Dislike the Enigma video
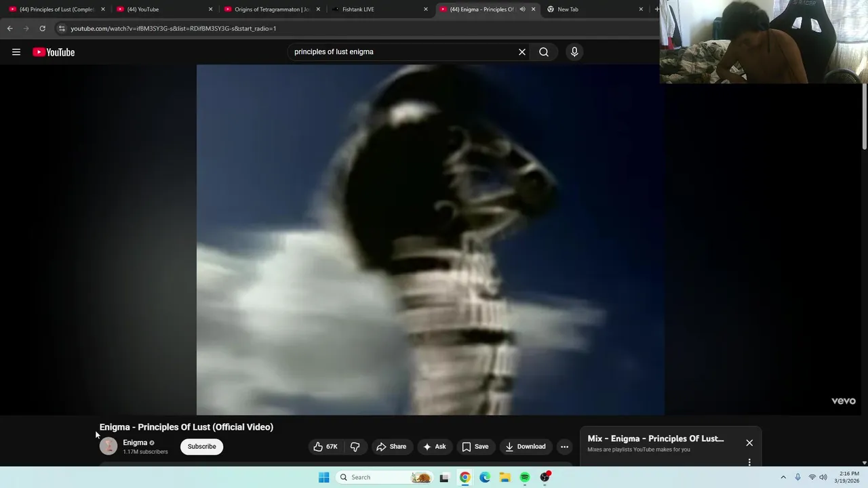868x488 pixels. click(355, 447)
